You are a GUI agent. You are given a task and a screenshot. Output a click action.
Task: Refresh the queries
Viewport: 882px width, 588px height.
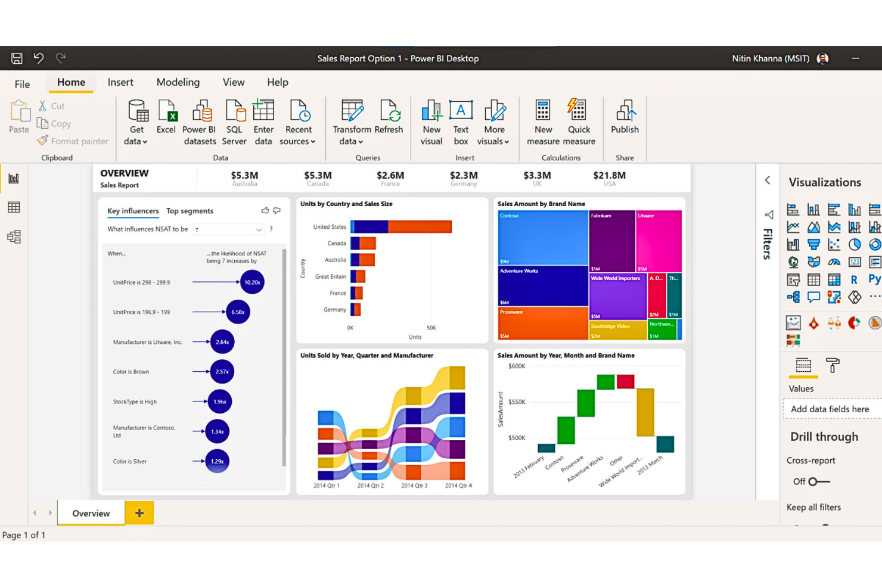[389, 117]
